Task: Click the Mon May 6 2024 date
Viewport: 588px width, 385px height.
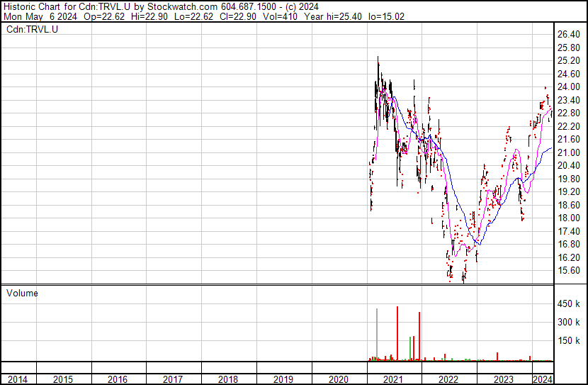Action: point(40,16)
